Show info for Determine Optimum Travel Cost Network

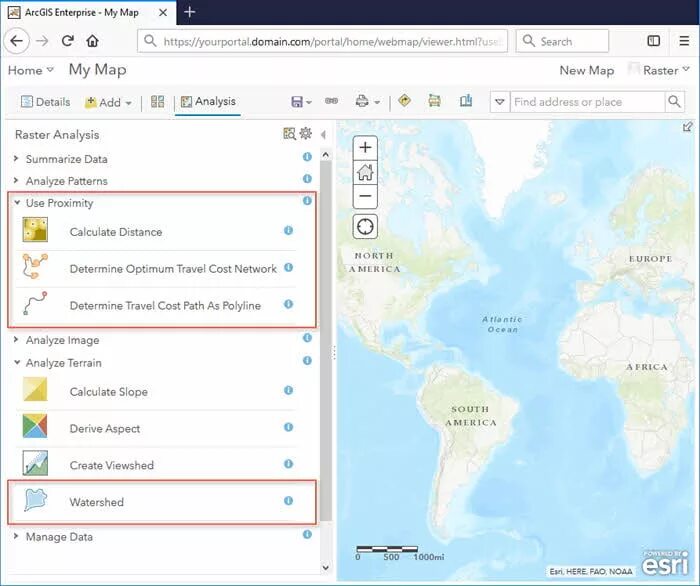pos(288,267)
